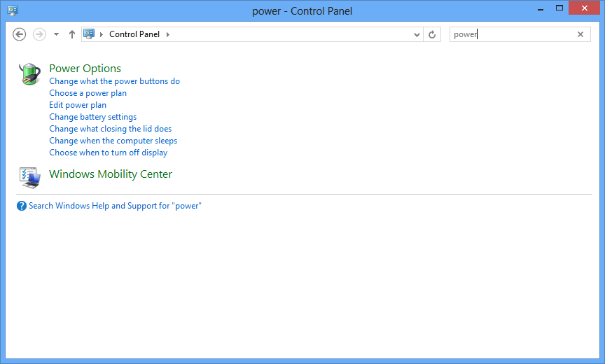Screen dimensions: 605x364
Task: Close the Control Panel window
Action: pyautogui.click(x=584, y=8)
